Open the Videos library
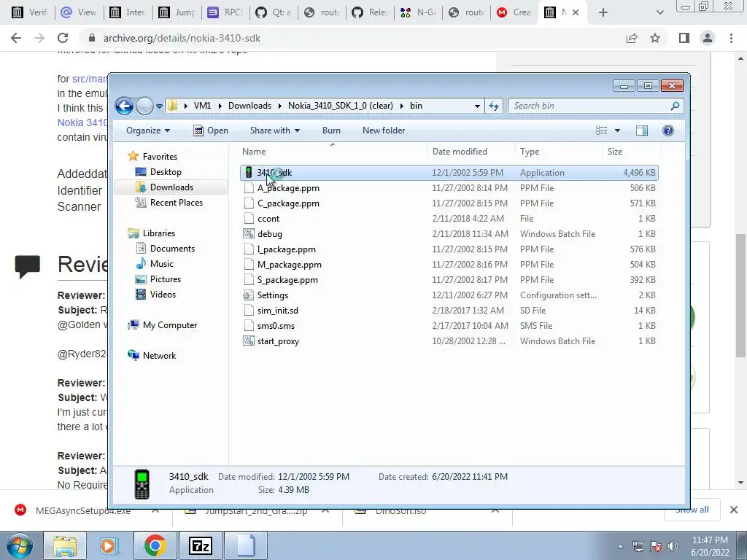747x560 pixels. (x=163, y=295)
